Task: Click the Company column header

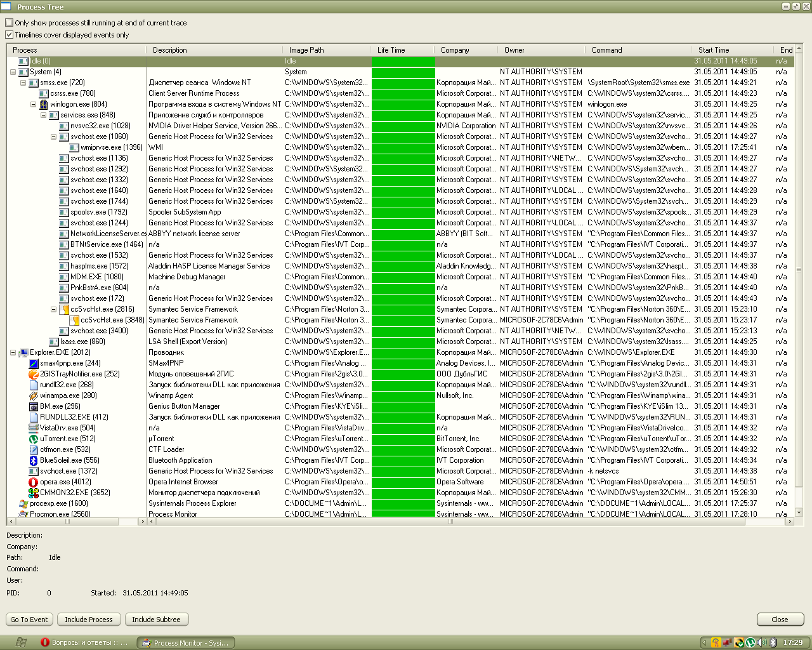Action: pos(466,50)
